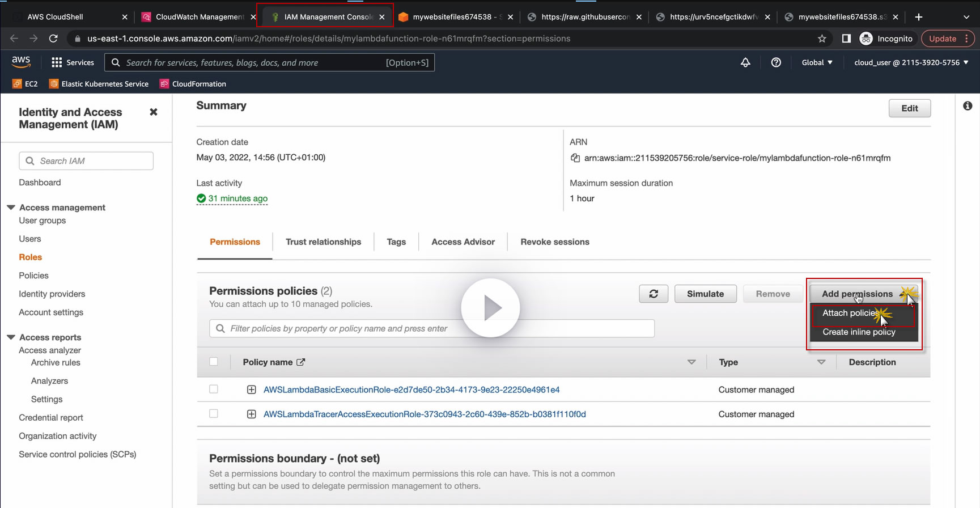Screen dimensions: 980x508
Task: Refresh the permissions policies list
Action: pyautogui.click(x=654, y=294)
